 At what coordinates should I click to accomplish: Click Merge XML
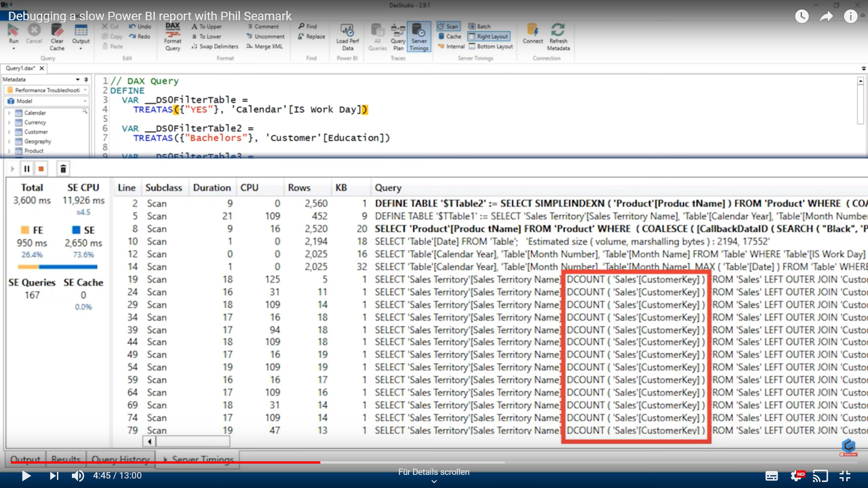click(264, 47)
